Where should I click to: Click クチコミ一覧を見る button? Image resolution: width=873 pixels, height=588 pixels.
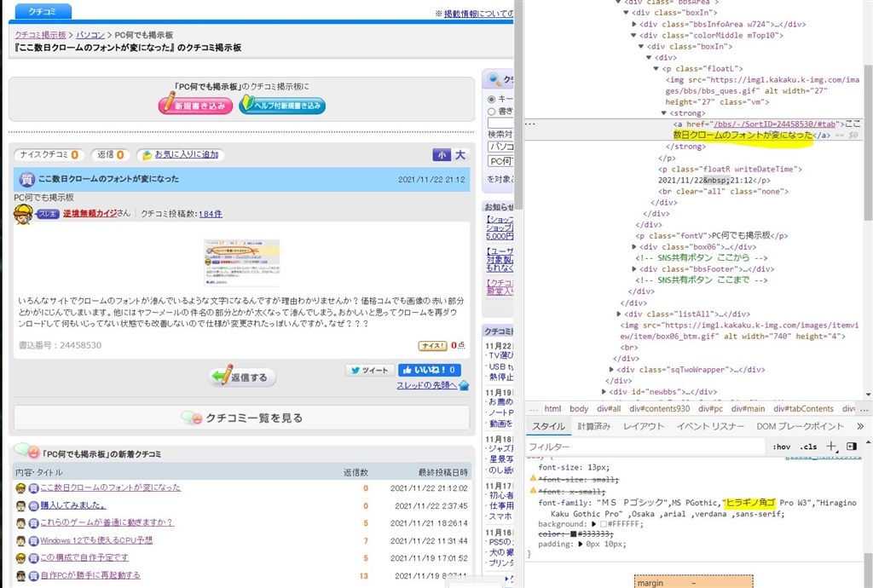click(241, 418)
